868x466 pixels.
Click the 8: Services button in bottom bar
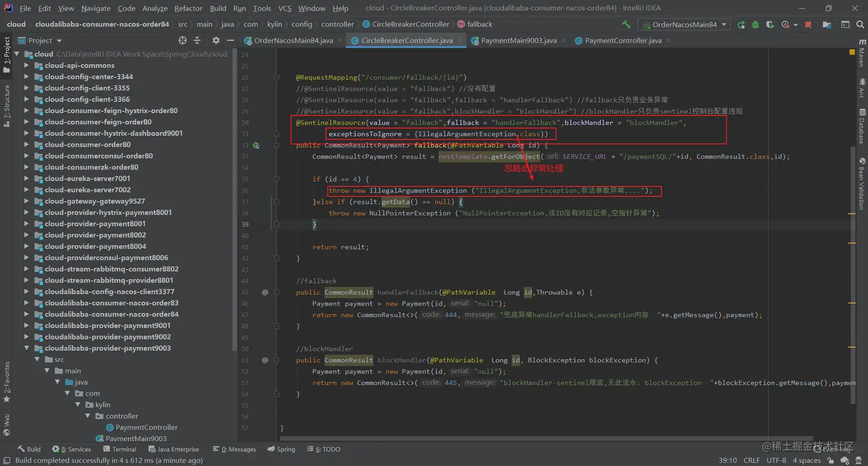click(72, 449)
